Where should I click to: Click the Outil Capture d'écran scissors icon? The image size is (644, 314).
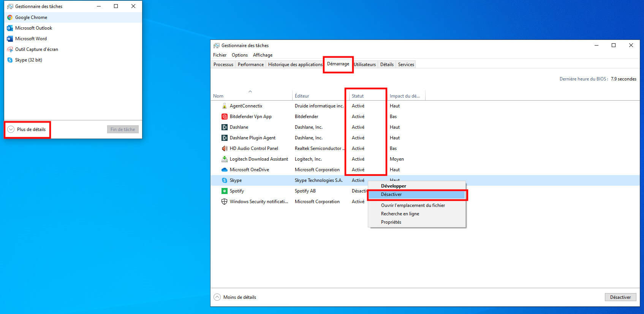tap(10, 49)
